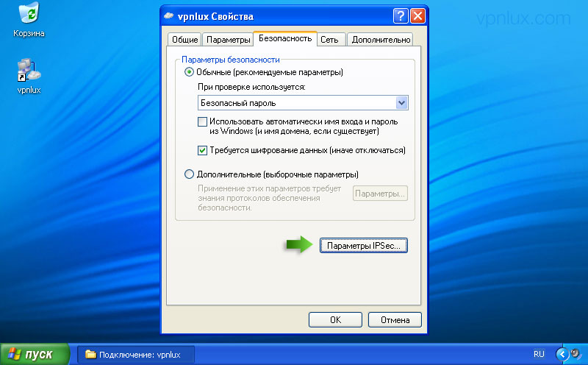The image size is (588, 365).
Task: Expand the Безопасный пароль dropdown
Action: click(401, 103)
